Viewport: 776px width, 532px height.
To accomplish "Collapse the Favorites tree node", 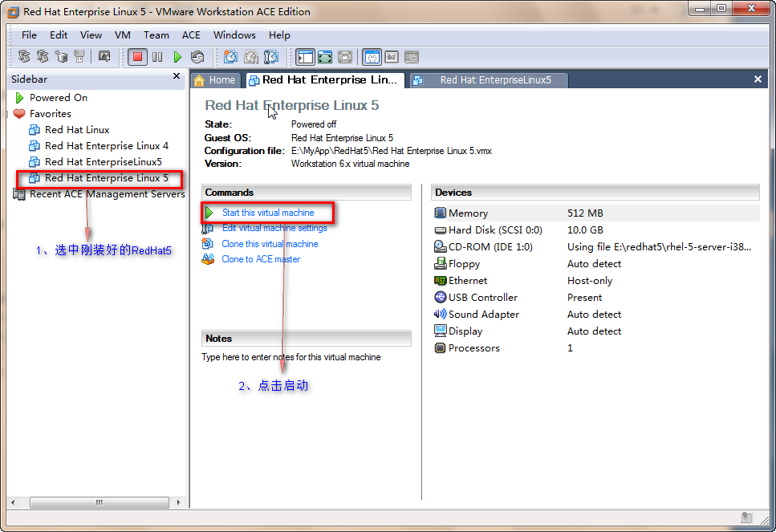I will (7, 114).
